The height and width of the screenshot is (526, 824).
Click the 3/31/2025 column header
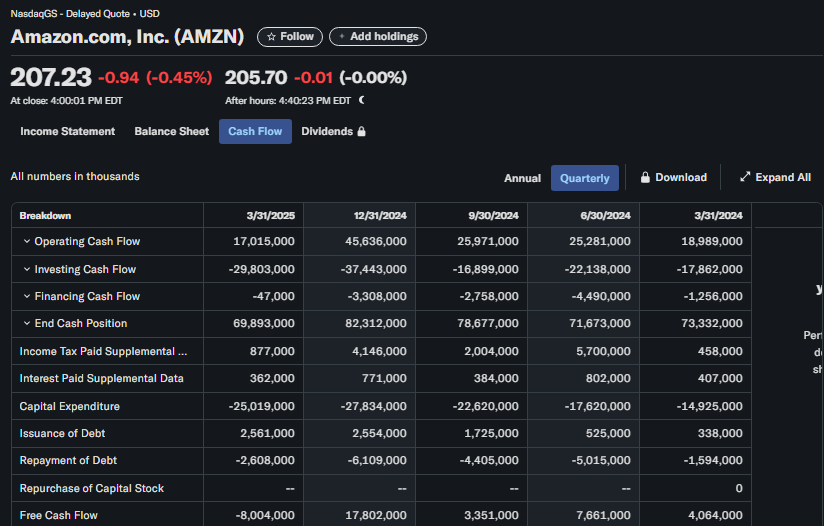coord(270,215)
